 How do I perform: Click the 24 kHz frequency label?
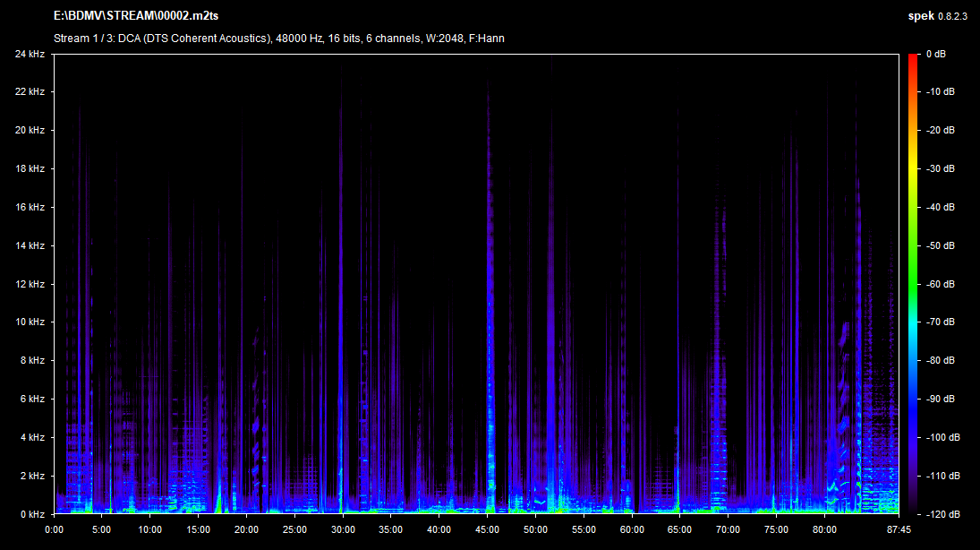click(30, 54)
